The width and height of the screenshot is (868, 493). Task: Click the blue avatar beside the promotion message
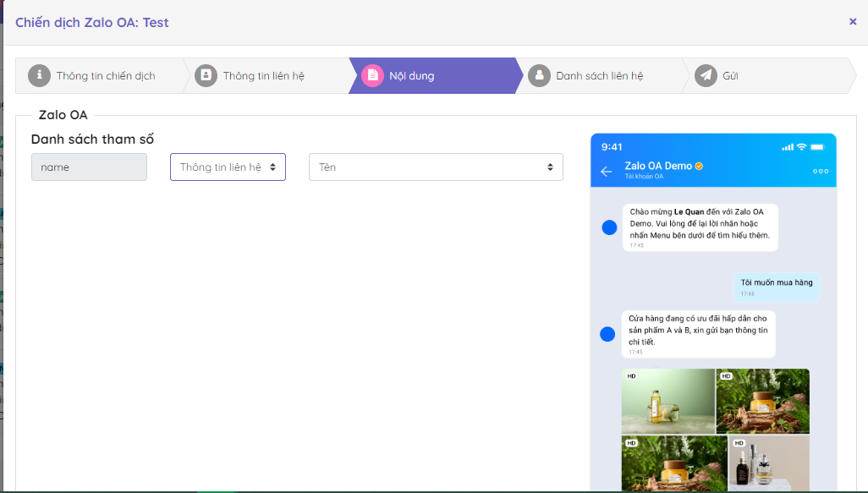click(607, 334)
